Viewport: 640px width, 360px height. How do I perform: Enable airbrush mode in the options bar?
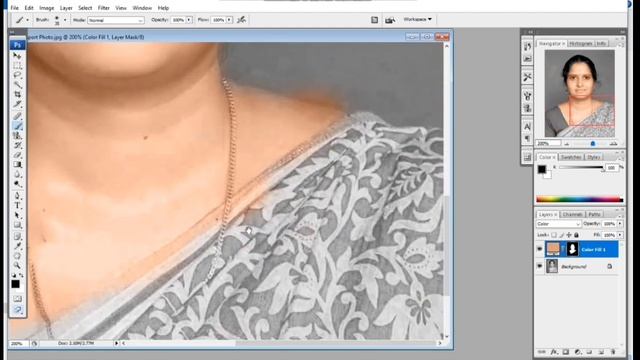(x=242, y=20)
